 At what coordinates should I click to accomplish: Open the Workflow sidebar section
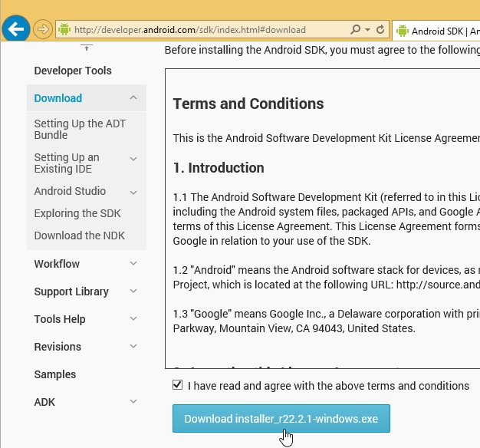[x=57, y=264]
